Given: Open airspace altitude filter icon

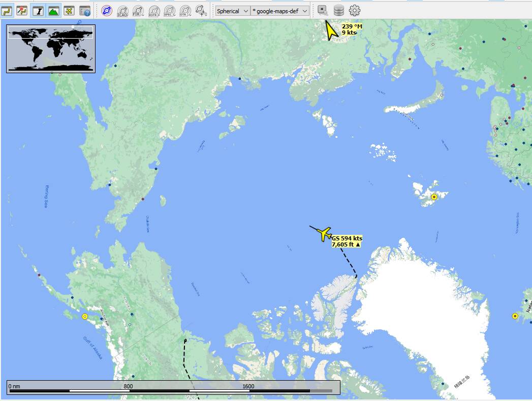Looking at the screenshot, I should coord(201,11).
